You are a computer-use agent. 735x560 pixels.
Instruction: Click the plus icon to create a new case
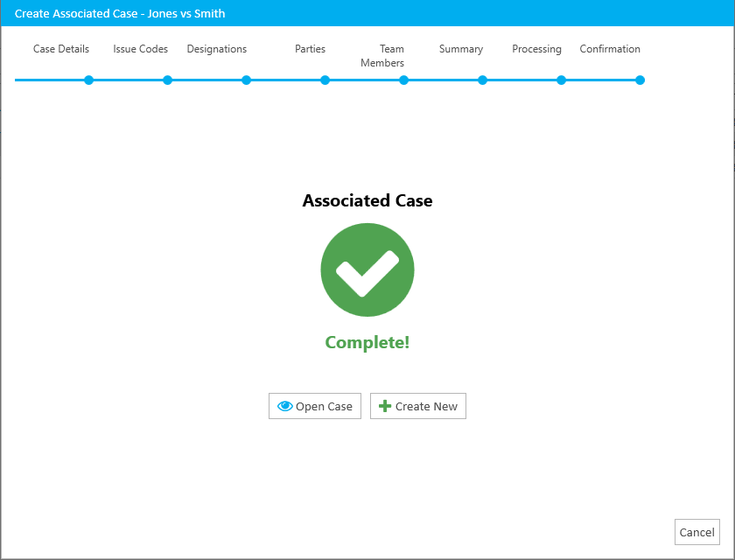click(385, 406)
